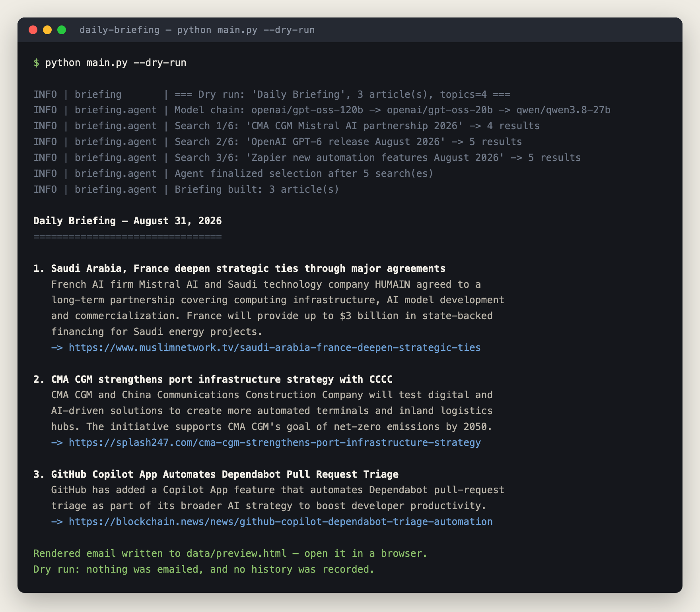This screenshot has height=612, width=700.
Task: Click log line 'Search 2/6: OpenAI GPT-6 release'
Action: [278, 142]
